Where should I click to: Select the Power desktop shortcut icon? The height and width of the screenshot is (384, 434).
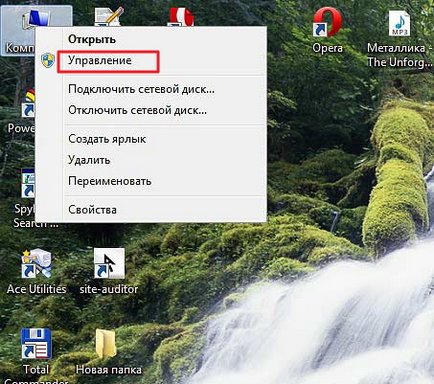[28, 103]
